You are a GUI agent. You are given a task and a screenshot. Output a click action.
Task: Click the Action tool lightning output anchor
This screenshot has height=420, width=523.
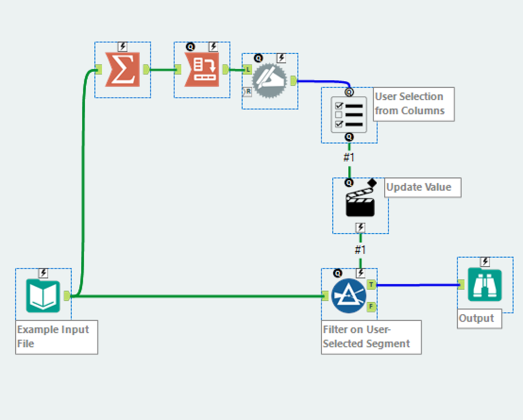coord(360,228)
